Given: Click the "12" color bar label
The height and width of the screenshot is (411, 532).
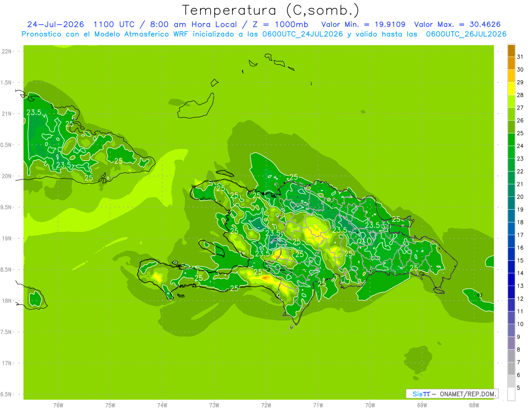Looking at the screenshot, I should pos(520,298).
